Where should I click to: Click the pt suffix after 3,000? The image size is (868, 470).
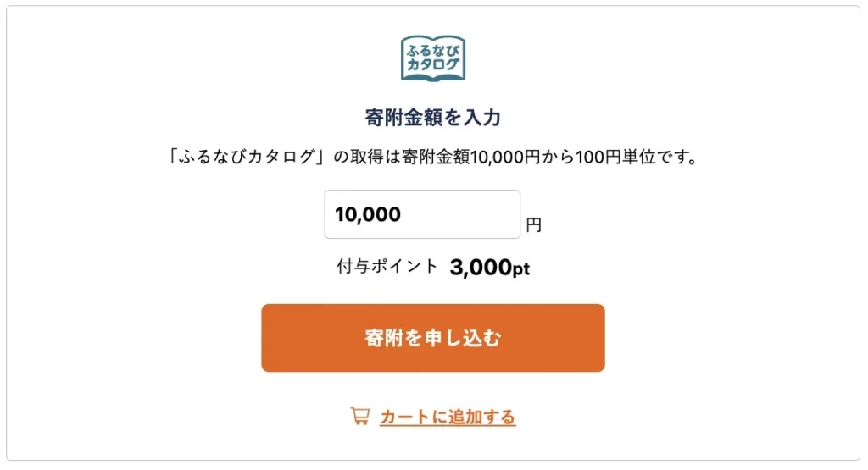point(520,269)
